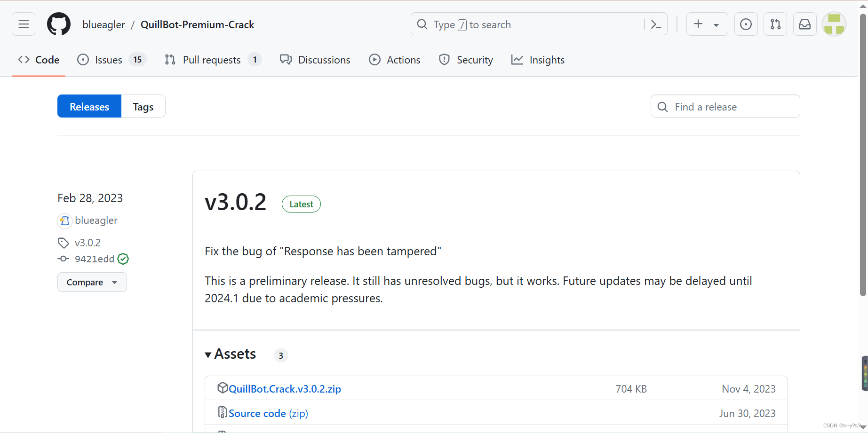Click the zip file icon beside Source code
This screenshot has width=868, height=433.
(x=223, y=412)
